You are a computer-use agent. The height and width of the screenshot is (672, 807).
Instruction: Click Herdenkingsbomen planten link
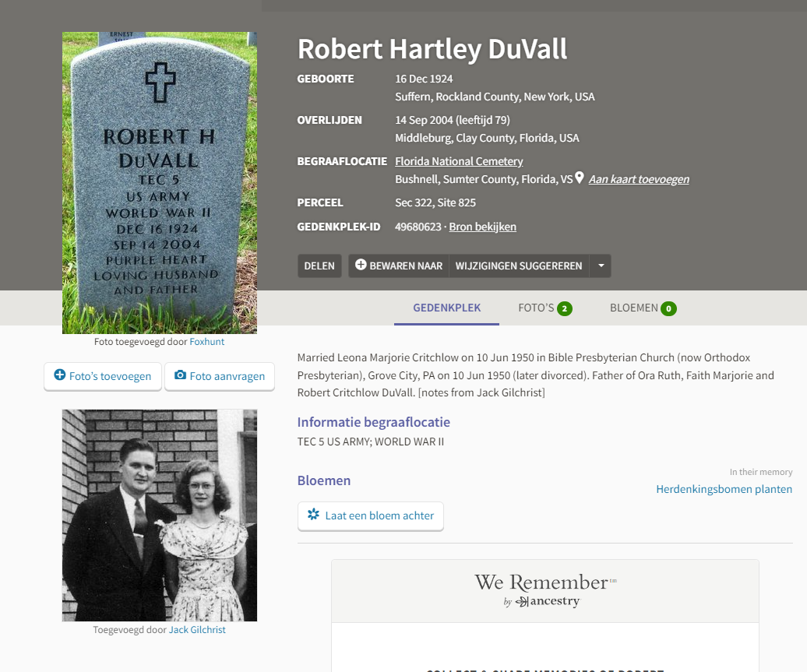724,489
